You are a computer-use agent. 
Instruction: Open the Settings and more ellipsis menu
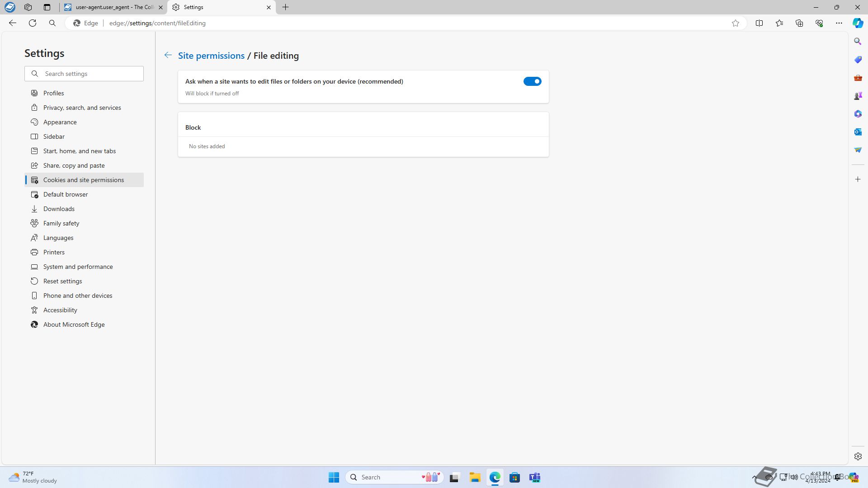839,23
